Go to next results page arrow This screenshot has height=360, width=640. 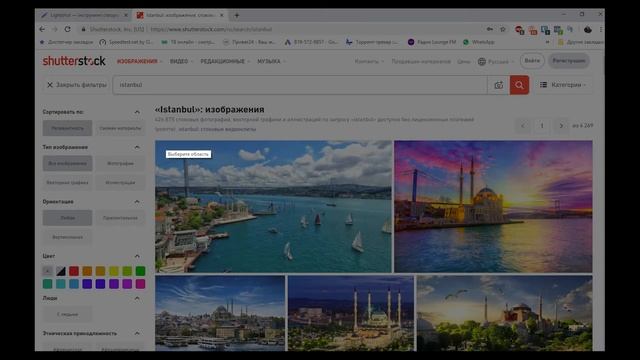click(x=561, y=126)
